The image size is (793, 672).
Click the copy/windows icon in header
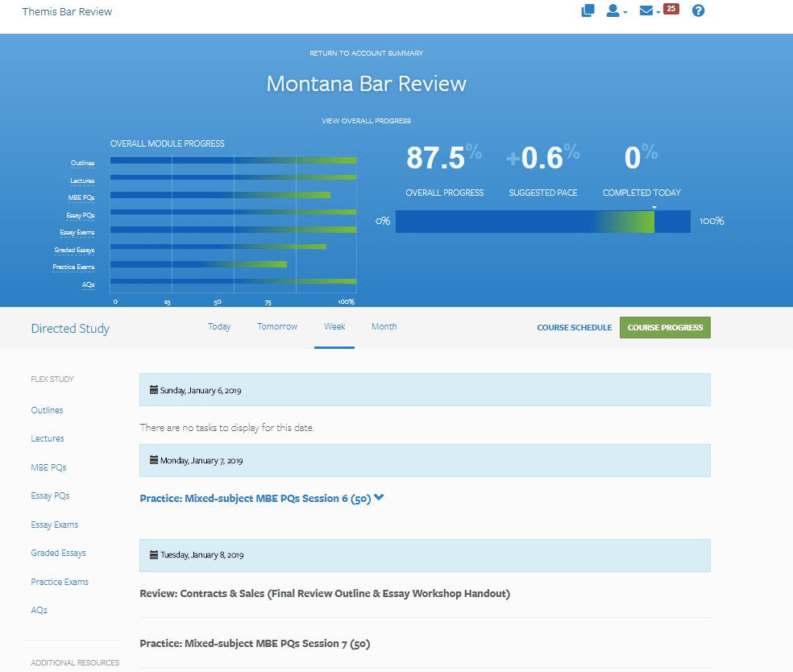pos(587,11)
